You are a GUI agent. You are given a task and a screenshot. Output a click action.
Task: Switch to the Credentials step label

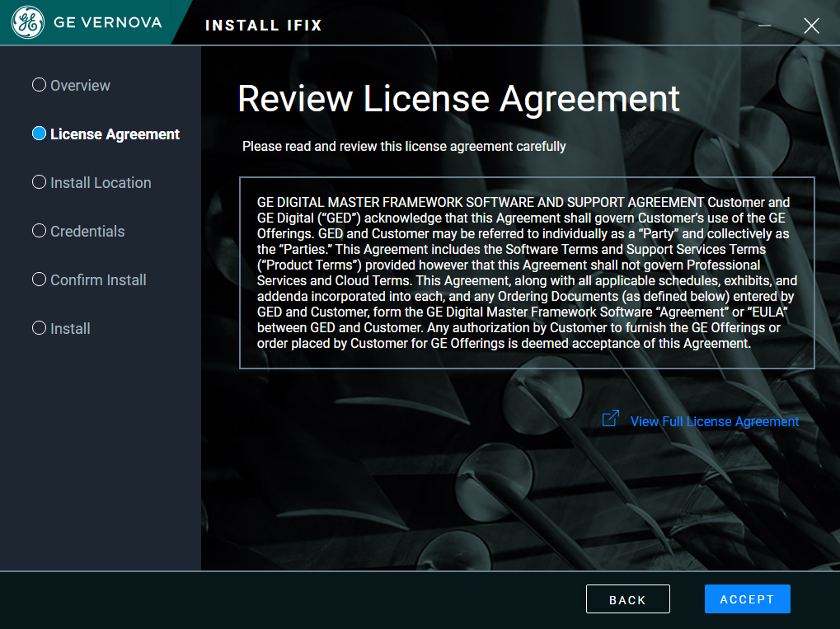coord(87,232)
